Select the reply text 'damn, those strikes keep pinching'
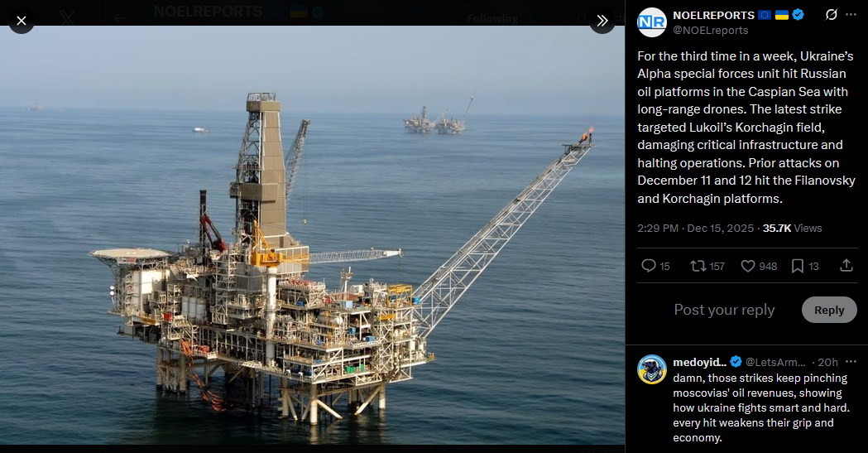Image resolution: width=868 pixels, height=453 pixels. [760, 407]
